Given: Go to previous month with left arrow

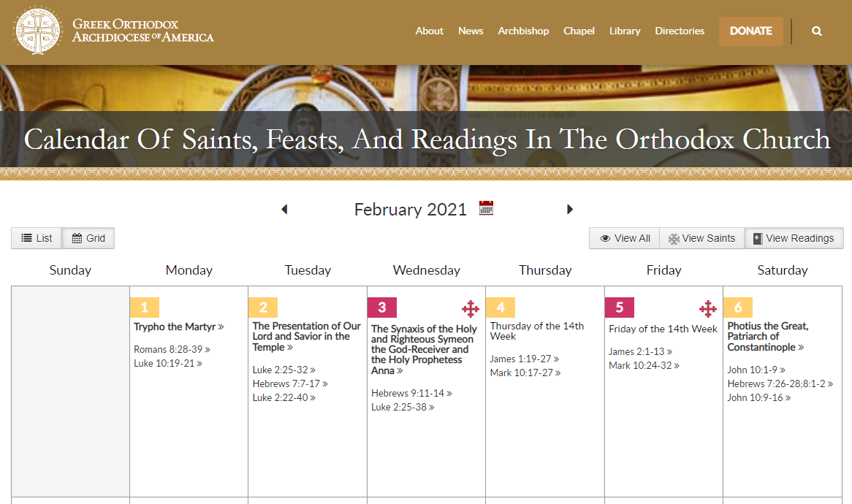Looking at the screenshot, I should 284,209.
